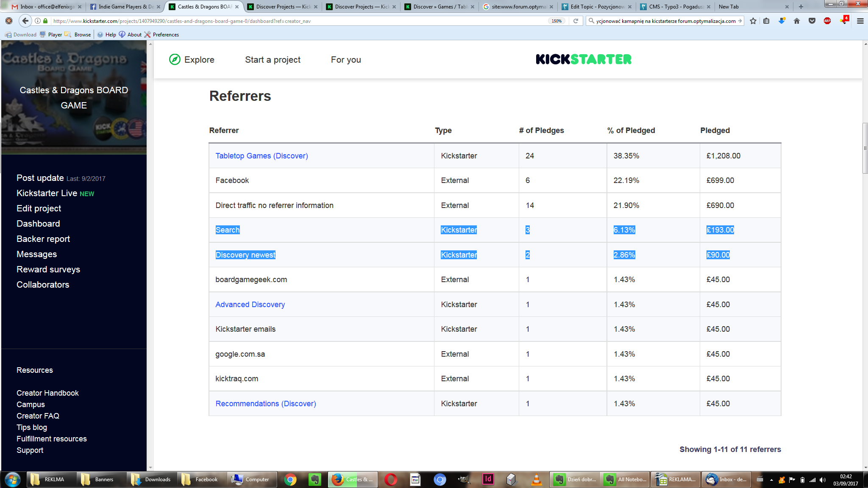Click the browser back arrow button
Viewport: 868px width, 488px height.
coord(25,21)
